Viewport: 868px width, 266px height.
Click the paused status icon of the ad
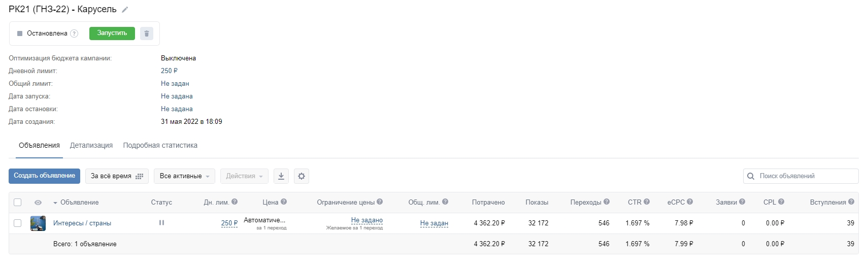(x=161, y=223)
